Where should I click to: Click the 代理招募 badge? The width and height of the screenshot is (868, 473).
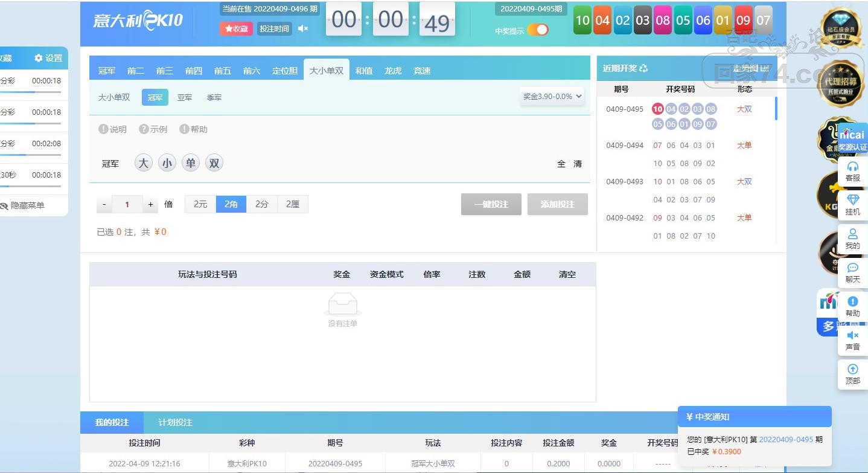click(x=840, y=83)
